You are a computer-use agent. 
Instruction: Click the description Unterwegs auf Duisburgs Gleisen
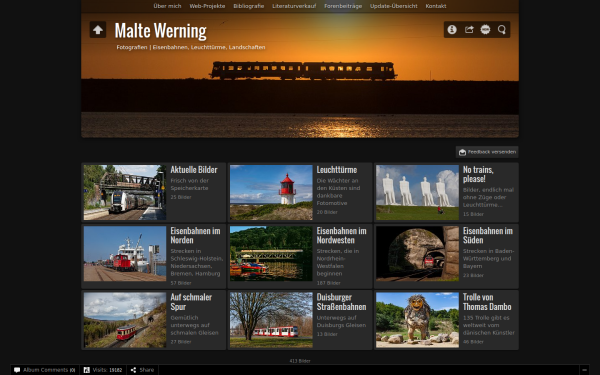(x=341, y=321)
